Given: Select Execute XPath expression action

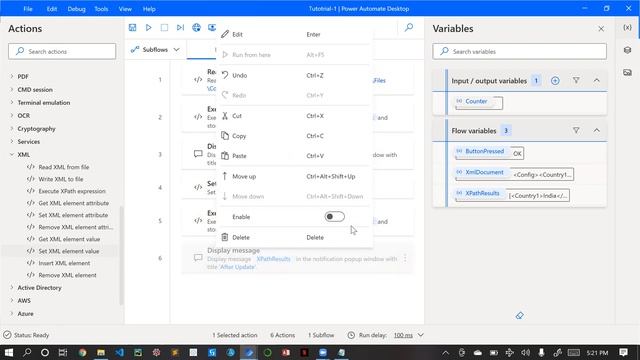Looking at the screenshot, I should (71, 191).
